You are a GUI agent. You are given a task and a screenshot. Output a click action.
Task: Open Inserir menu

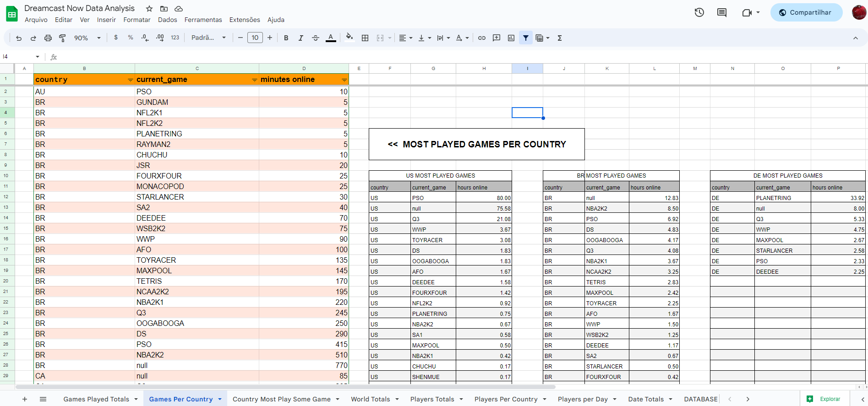[x=106, y=20]
